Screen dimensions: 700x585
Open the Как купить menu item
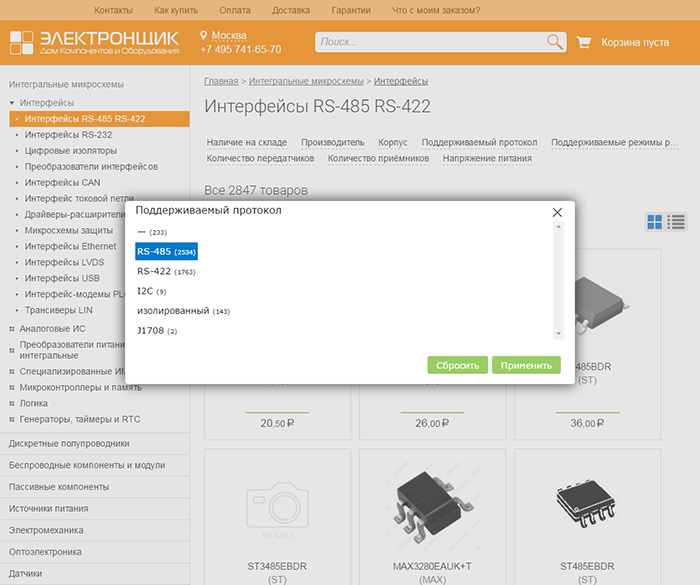coord(176,10)
